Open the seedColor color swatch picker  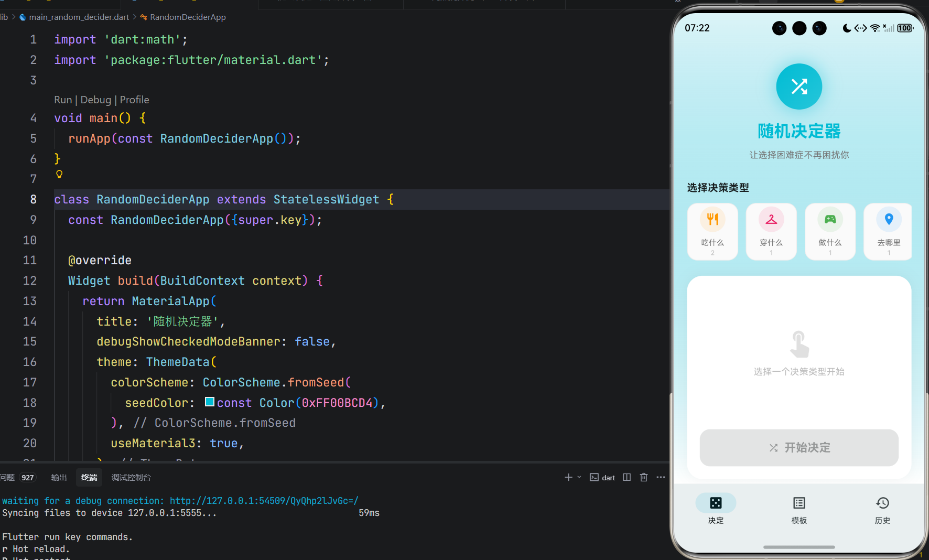click(x=210, y=402)
